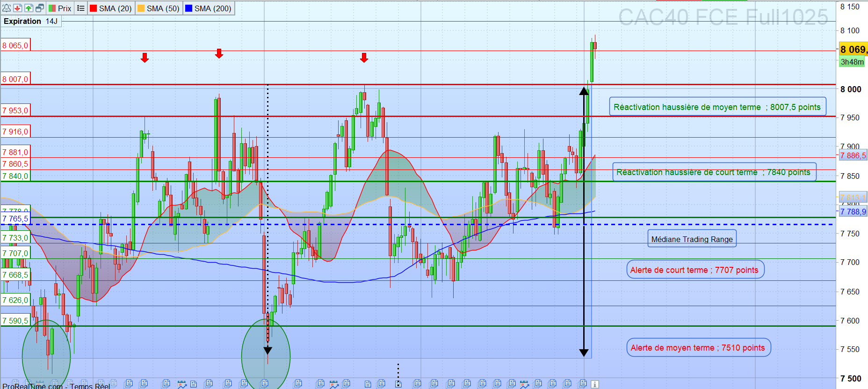Open the alert bell icon
868x389 pixels.
pos(7,8)
